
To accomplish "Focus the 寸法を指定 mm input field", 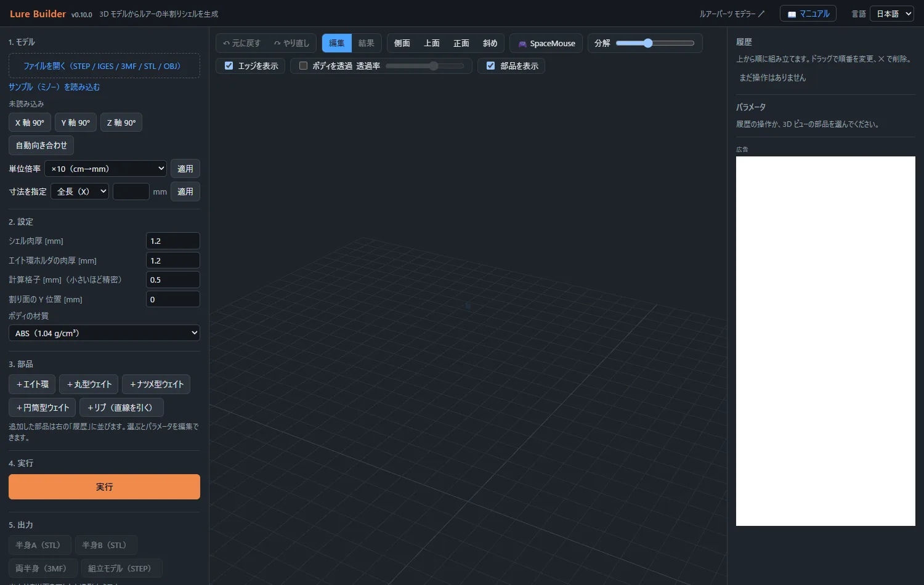I will click(x=131, y=192).
